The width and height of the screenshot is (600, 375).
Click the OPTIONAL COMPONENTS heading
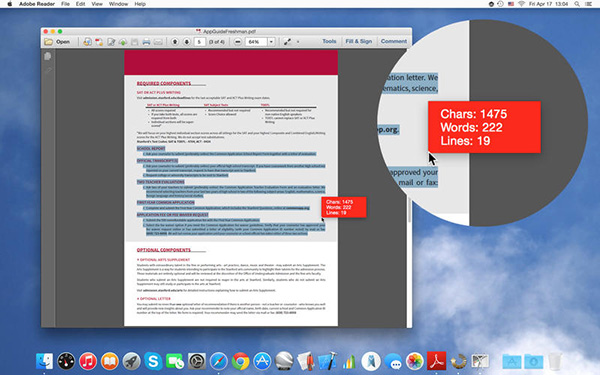click(164, 250)
